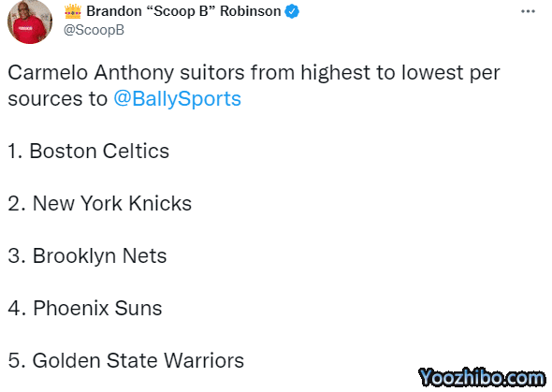552x392 pixels.
Task: Open Brandon Robinson's profile picture
Action: click(x=30, y=22)
